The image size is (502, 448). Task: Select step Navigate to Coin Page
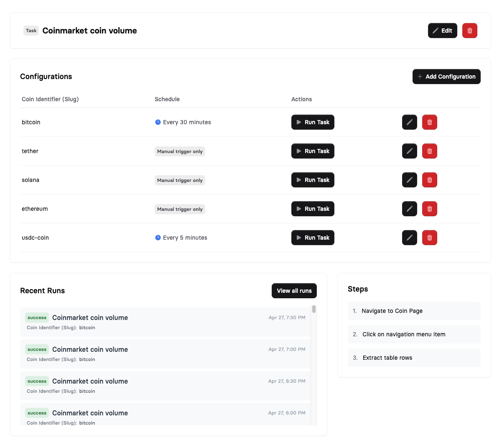[x=414, y=311]
